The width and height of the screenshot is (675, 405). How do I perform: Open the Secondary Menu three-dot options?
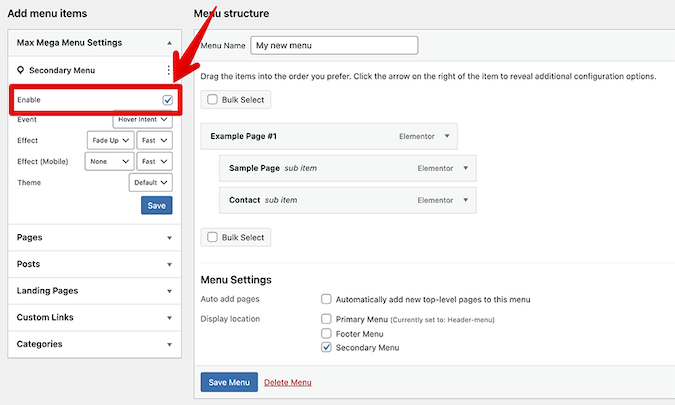coord(168,70)
